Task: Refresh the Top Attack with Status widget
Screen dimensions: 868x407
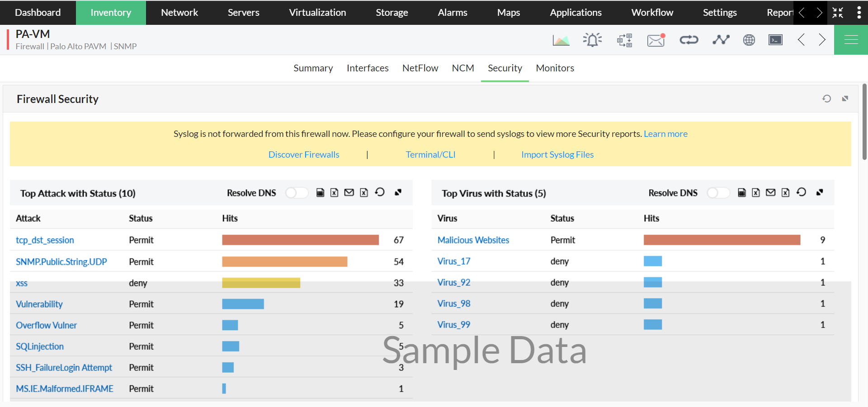Action: click(x=380, y=192)
